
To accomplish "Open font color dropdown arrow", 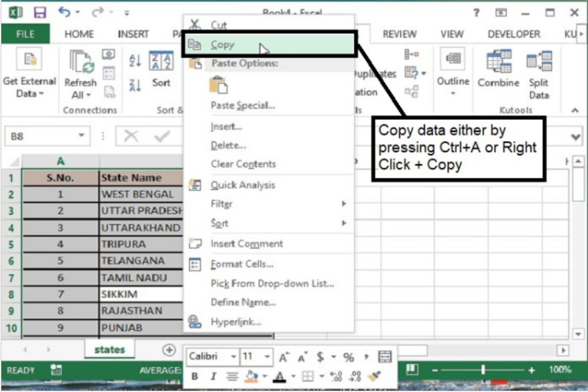I will point(293,376).
